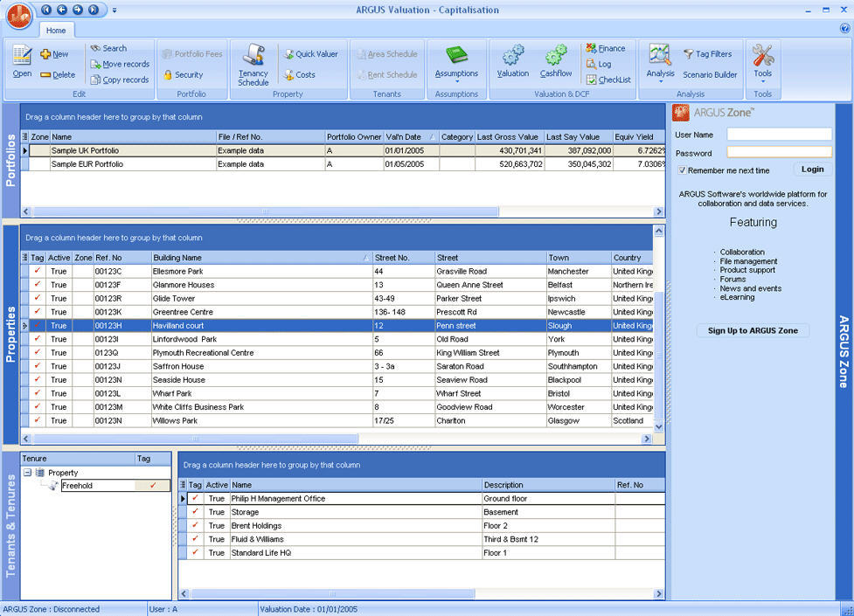Expand the Tools dropdown arrow

[x=763, y=82]
